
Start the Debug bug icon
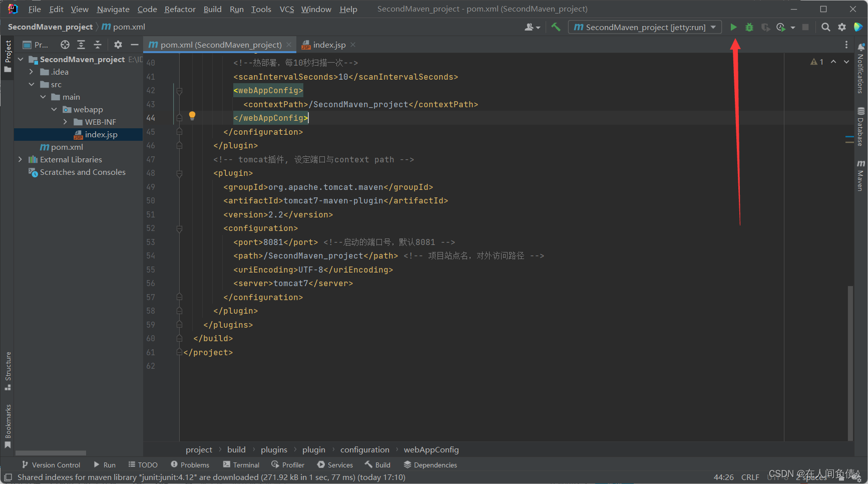point(749,27)
